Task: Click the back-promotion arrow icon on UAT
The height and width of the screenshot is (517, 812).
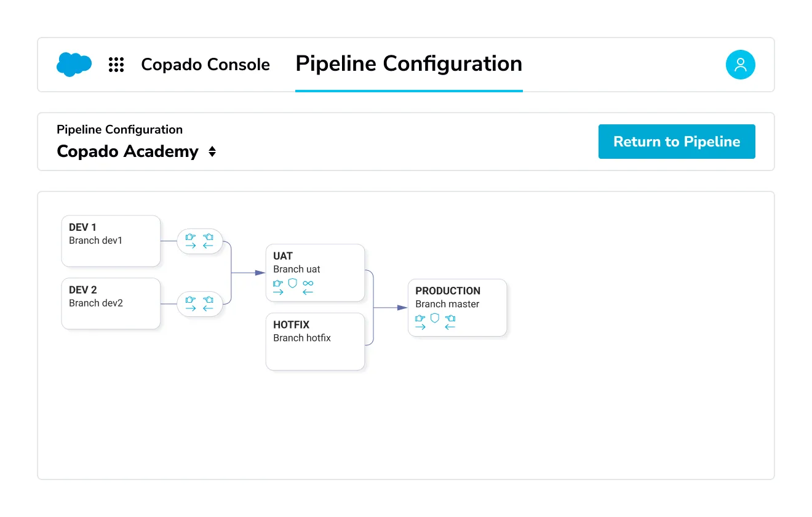Action: (308, 291)
